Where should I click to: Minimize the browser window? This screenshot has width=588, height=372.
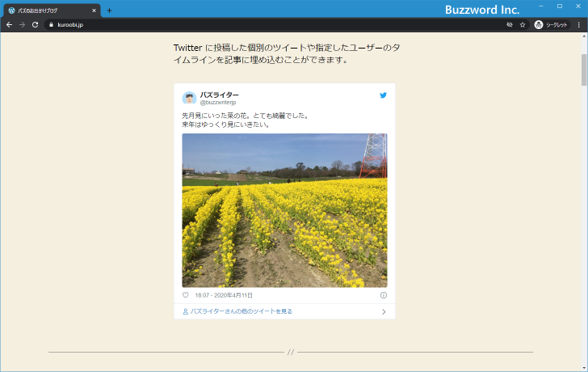click(541, 6)
